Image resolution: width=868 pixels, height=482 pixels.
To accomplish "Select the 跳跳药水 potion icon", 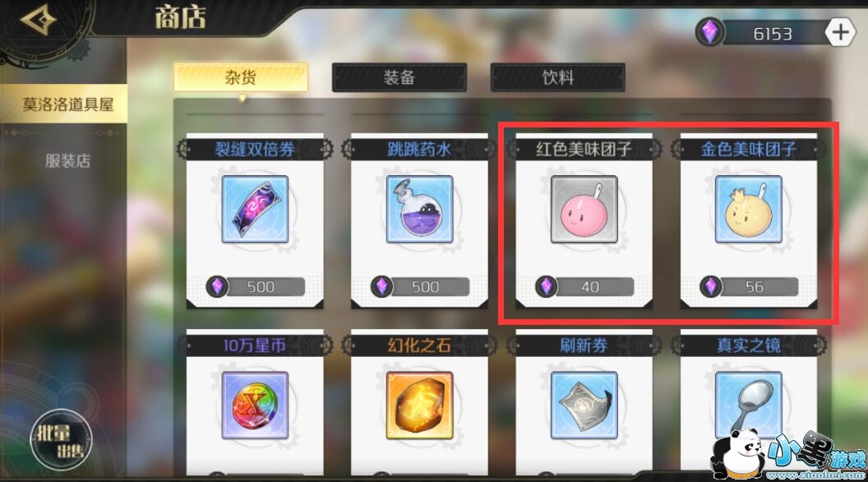I will 419,210.
